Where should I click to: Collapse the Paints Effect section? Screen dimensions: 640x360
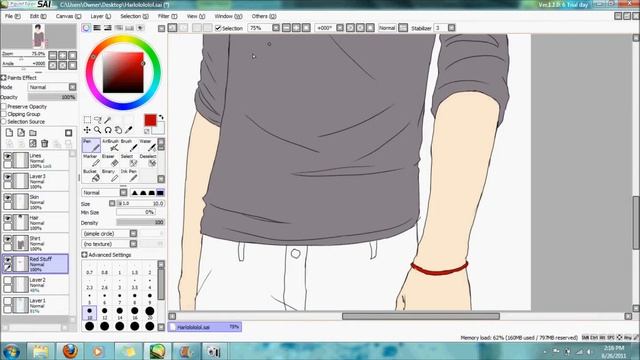coord(4,78)
